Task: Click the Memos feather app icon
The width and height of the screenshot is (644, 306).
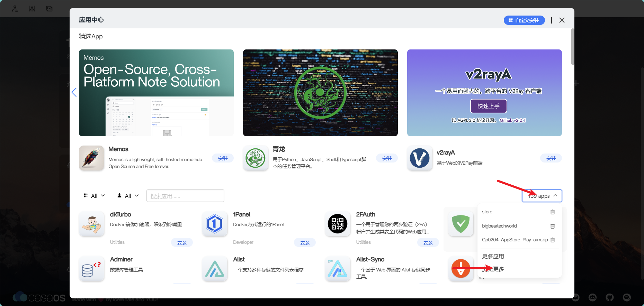Action: 91,158
